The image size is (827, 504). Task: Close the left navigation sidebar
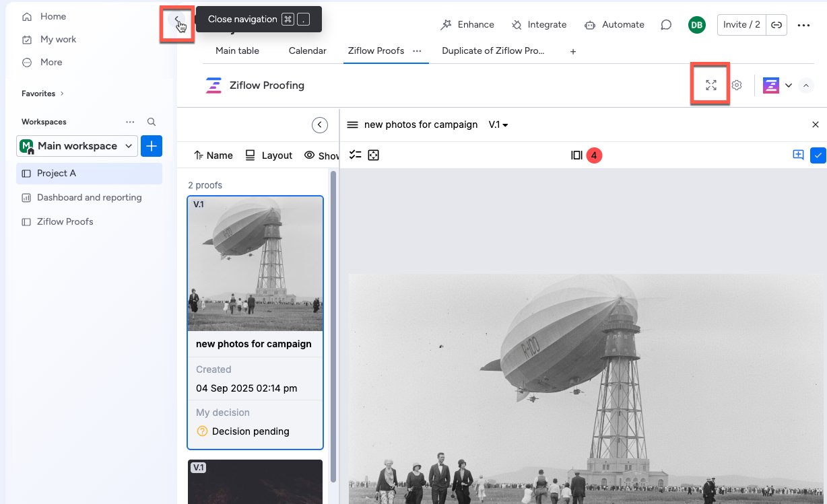[176, 20]
